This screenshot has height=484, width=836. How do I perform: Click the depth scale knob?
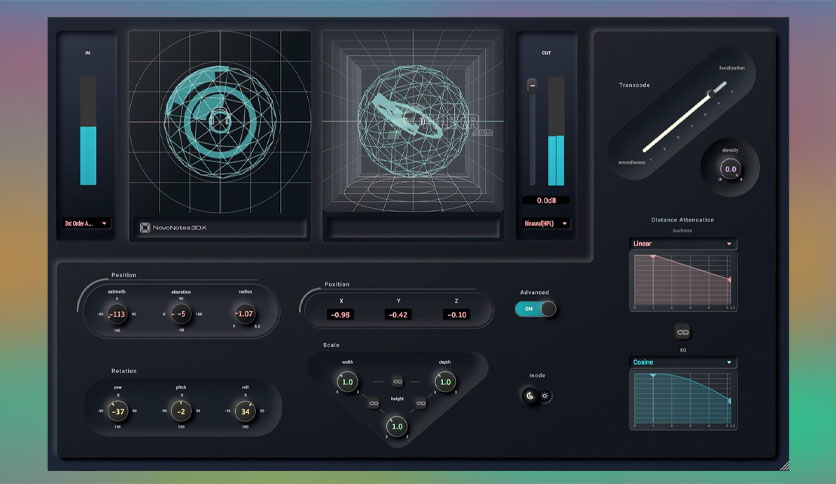445,382
